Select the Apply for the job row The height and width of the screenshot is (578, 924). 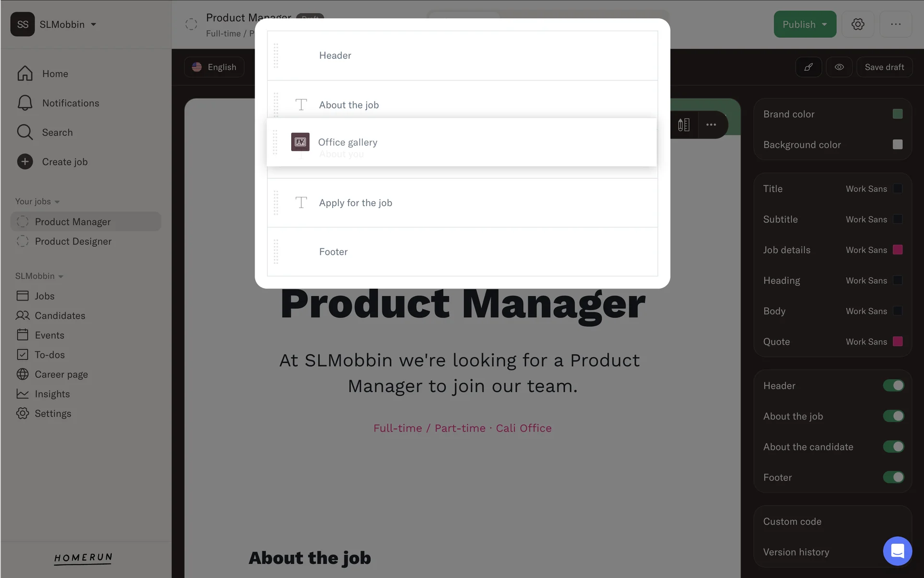click(355, 203)
